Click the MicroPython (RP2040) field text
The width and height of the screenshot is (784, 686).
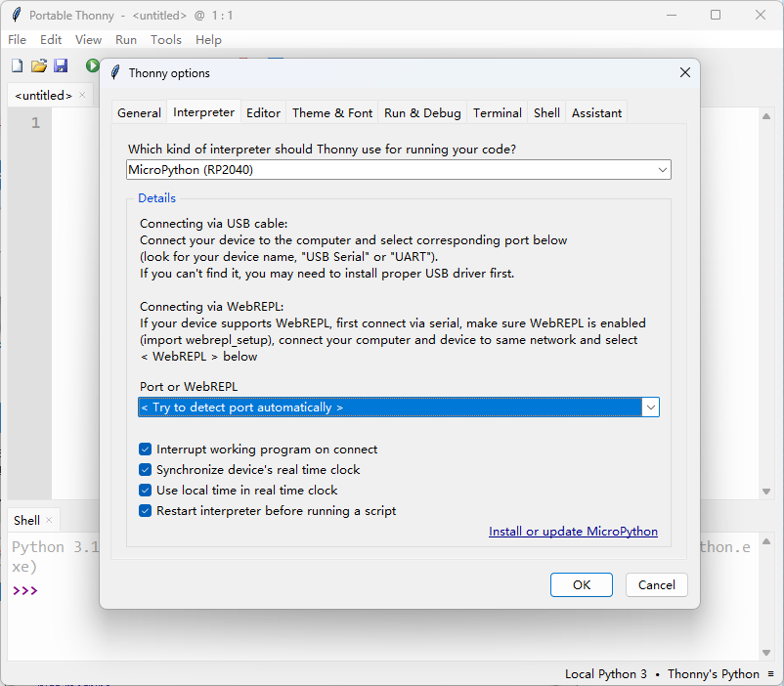click(x=191, y=170)
